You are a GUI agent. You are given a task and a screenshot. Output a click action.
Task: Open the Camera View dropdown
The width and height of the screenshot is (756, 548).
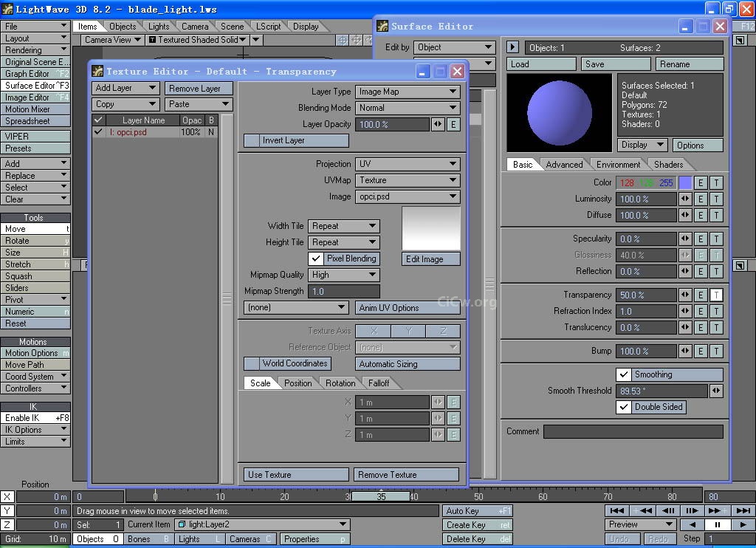click(x=112, y=40)
